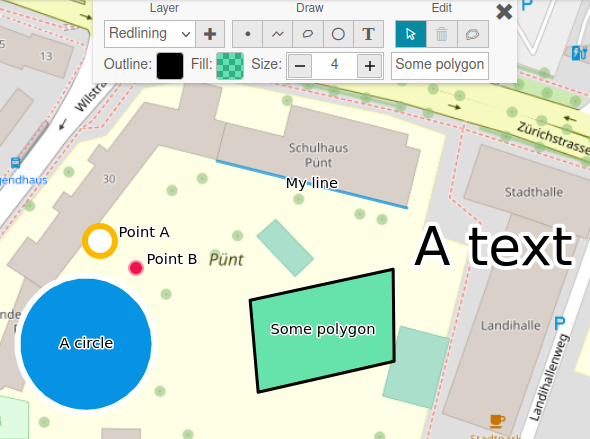Click the EV charging station icon
This screenshot has width=590, height=439.
tap(579, 53)
